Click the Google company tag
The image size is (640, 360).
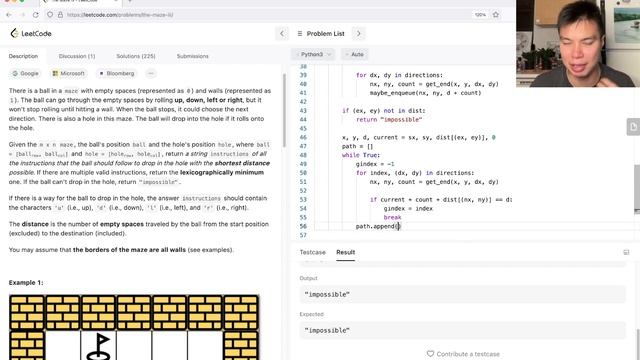click(25, 73)
